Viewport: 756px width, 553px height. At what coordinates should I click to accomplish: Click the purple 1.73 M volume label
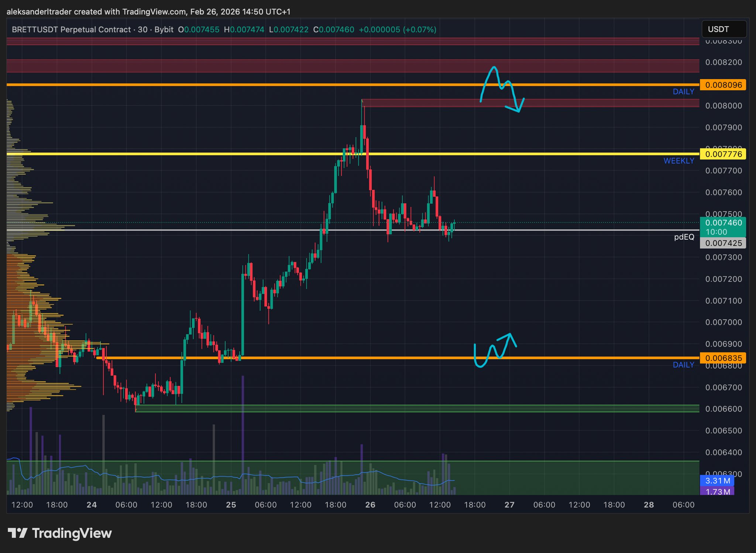click(x=717, y=491)
